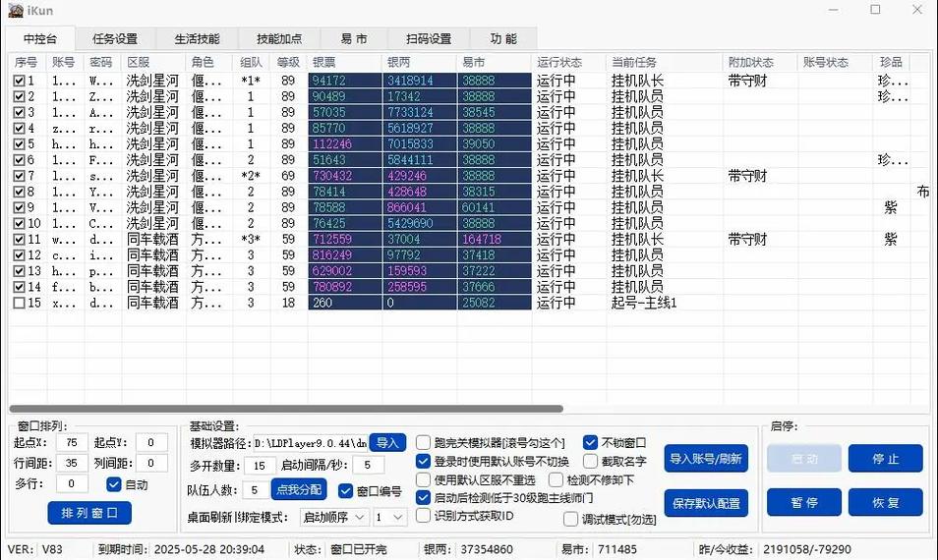Click the 点我分配 button
938x560 pixels.
(x=299, y=489)
